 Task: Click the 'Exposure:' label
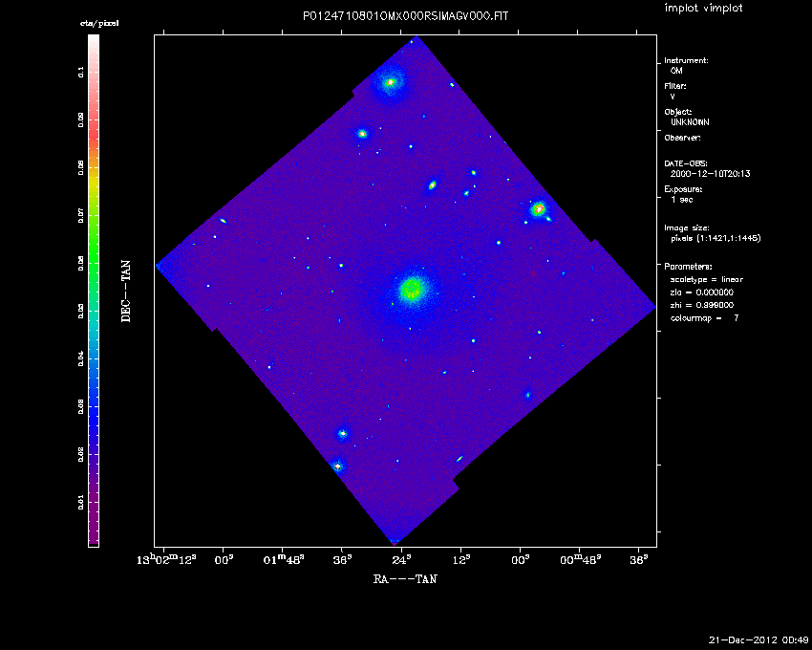pyautogui.click(x=683, y=189)
